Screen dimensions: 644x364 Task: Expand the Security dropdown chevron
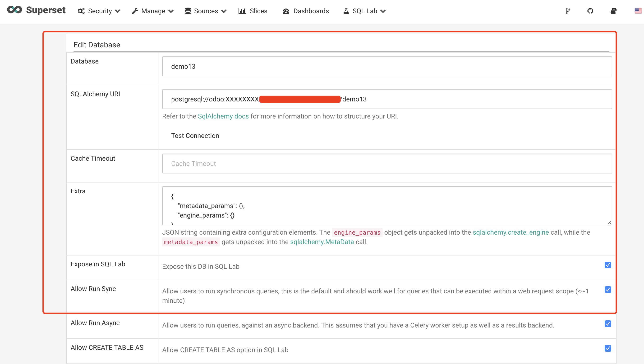(118, 11)
